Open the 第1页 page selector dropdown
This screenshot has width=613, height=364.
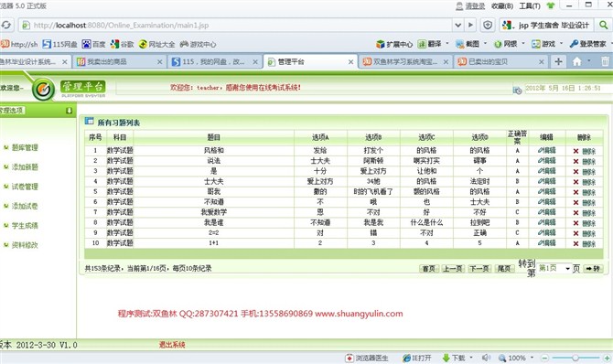(554, 268)
